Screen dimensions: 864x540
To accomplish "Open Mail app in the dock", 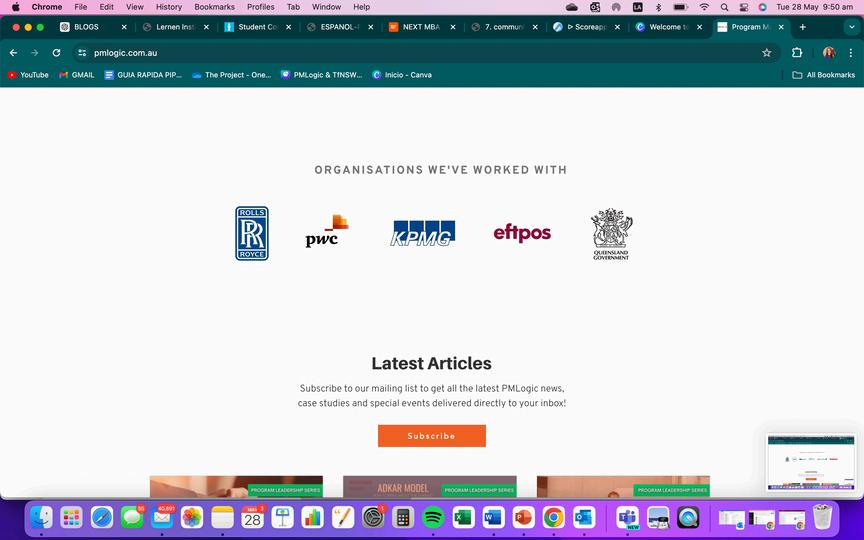I will 162,517.
